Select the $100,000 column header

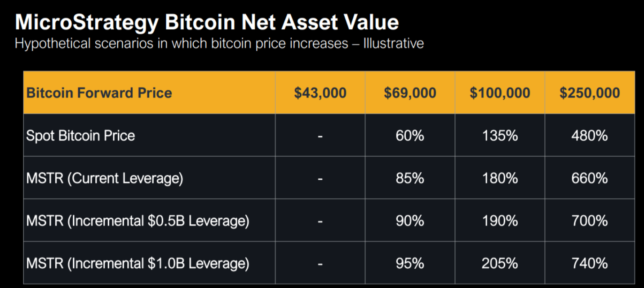tap(500, 93)
